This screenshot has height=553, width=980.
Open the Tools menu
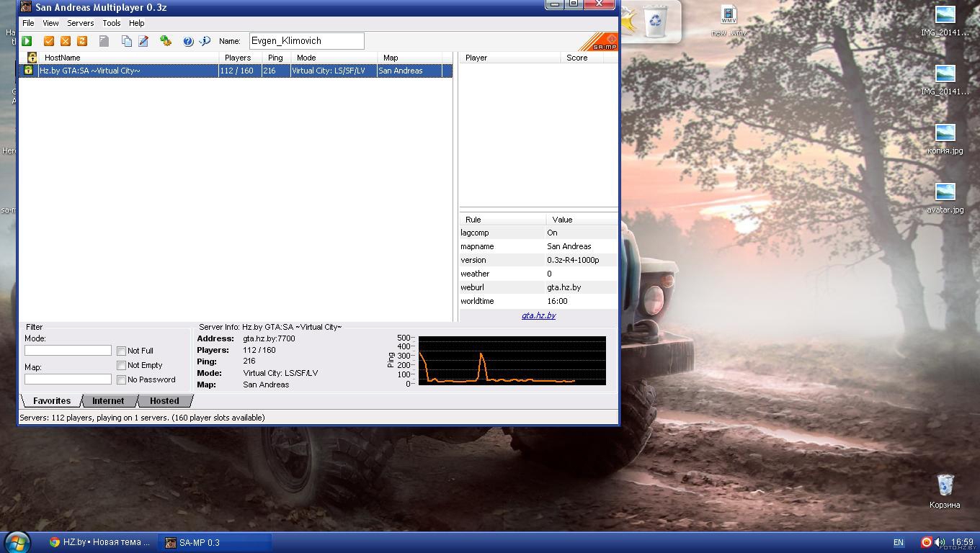(112, 23)
